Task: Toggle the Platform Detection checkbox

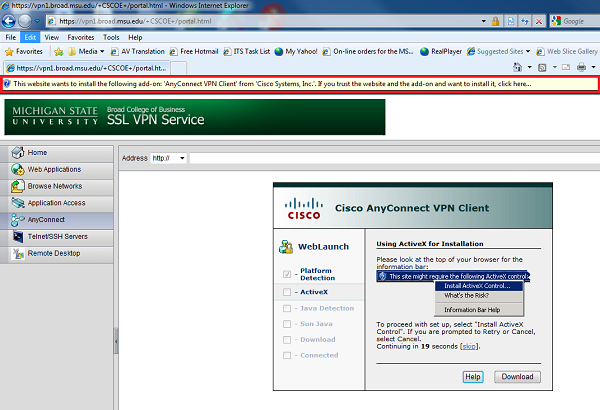Action: coord(287,274)
